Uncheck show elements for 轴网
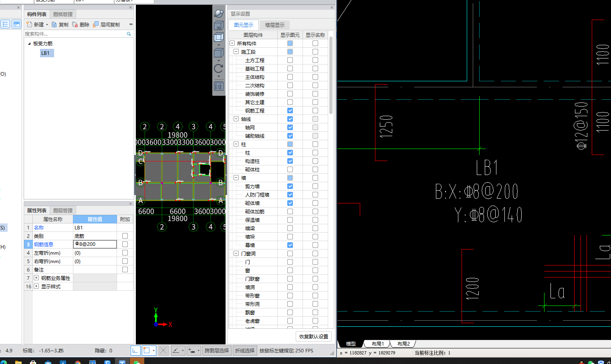This screenshot has width=611, height=364. (290, 127)
